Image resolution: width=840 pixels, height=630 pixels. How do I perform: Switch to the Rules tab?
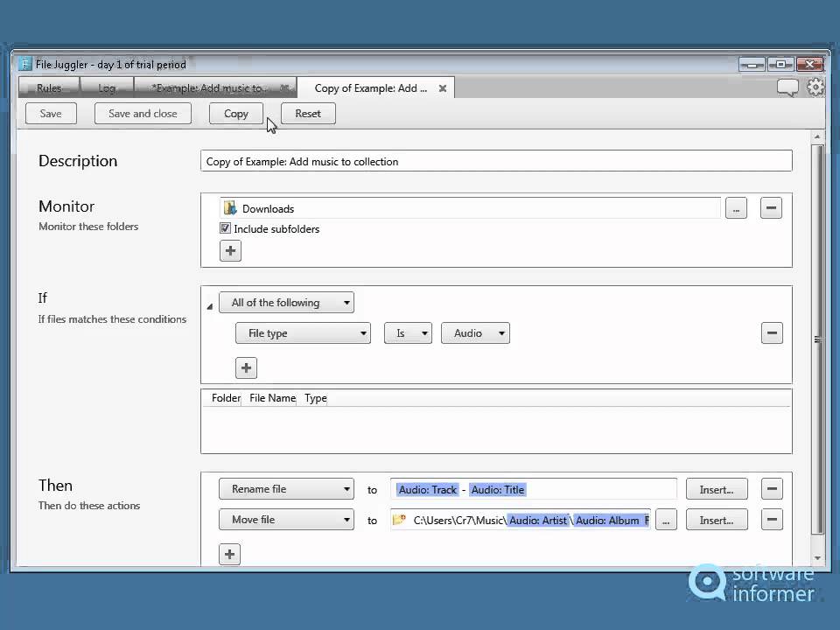49,87
